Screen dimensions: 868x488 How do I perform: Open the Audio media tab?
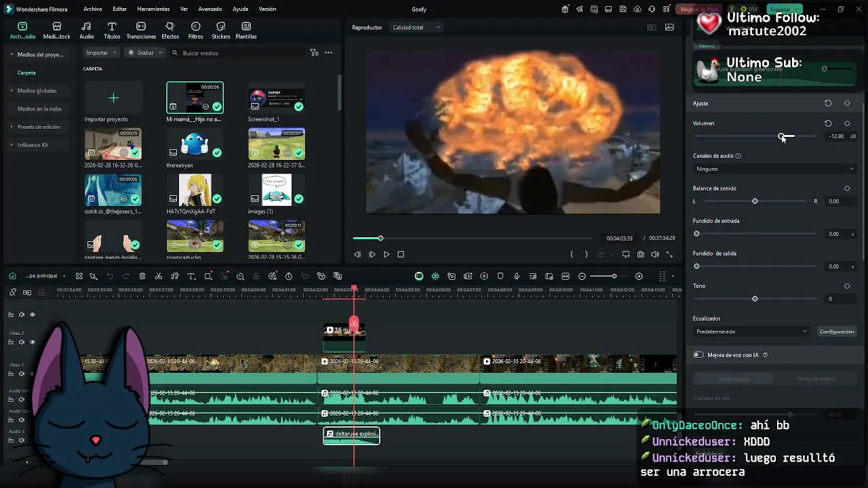tap(87, 30)
